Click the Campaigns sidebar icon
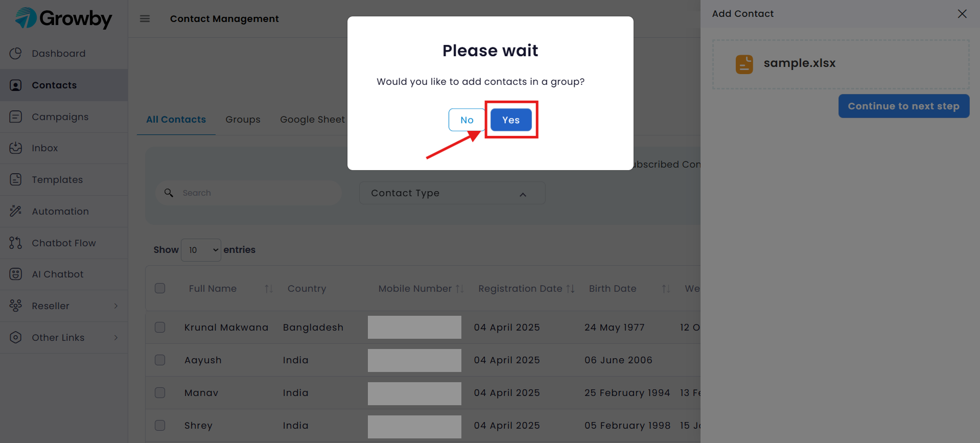980x443 pixels. click(x=16, y=116)
